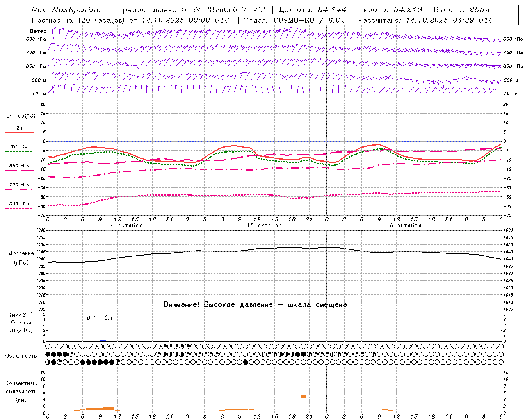The height and width of the screenshot is (420, 525).
Task: Click the Облачность cloud cover label
Action: pos(21,356)
